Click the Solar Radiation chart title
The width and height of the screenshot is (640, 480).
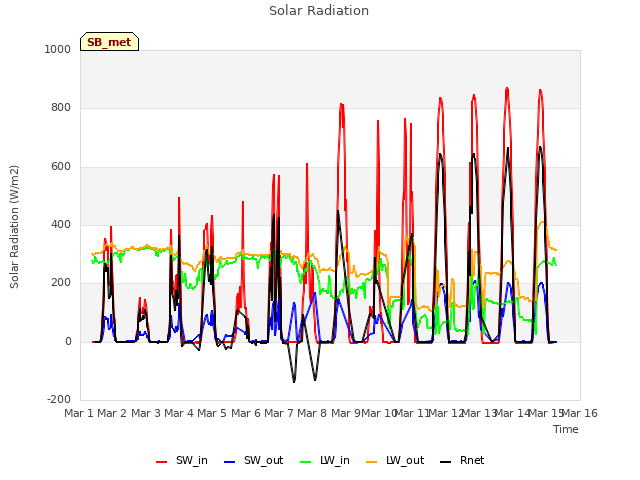point(319,11)
